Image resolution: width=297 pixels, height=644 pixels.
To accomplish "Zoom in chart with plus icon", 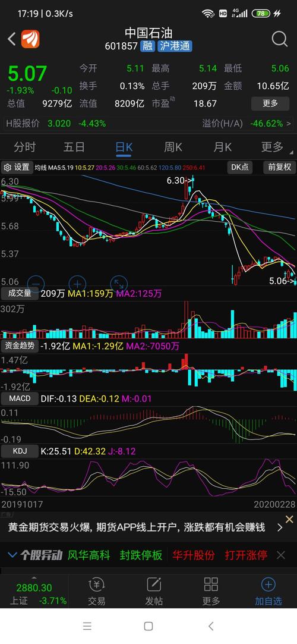I will pyautogui.click(x=77, y=284).
